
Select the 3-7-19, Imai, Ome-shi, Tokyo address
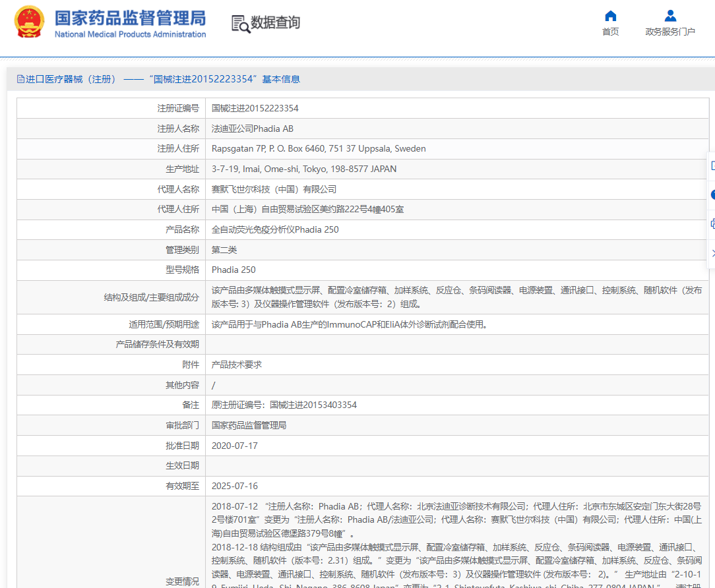click(x=304, y=169)
